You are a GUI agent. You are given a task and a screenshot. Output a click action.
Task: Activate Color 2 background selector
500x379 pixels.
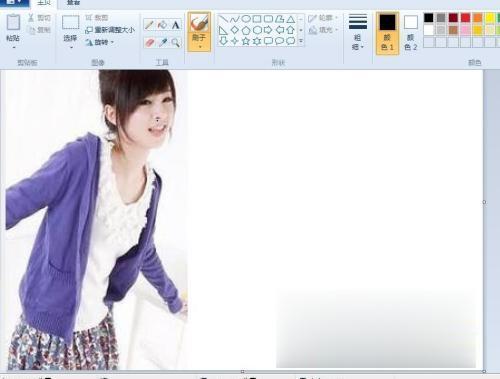point(411,32)
